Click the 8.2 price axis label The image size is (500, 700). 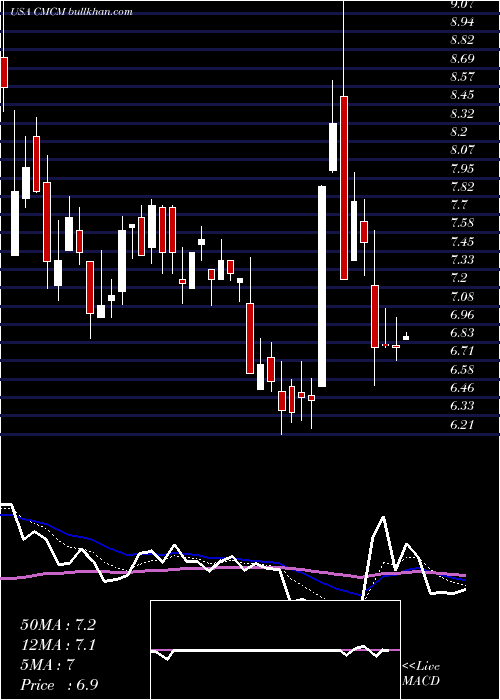pyautogui.click(x=458, y=132)
